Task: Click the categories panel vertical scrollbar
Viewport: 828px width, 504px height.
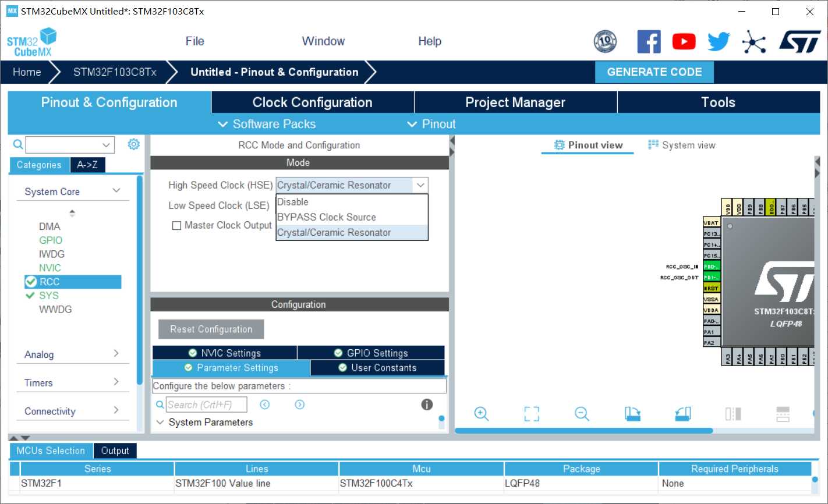Action: (x=139, y=279)
